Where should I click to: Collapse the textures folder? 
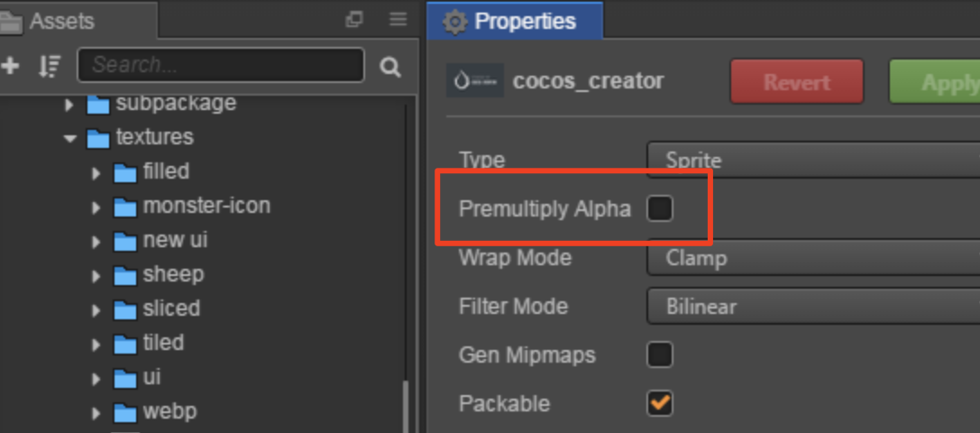tap(69, 139)
